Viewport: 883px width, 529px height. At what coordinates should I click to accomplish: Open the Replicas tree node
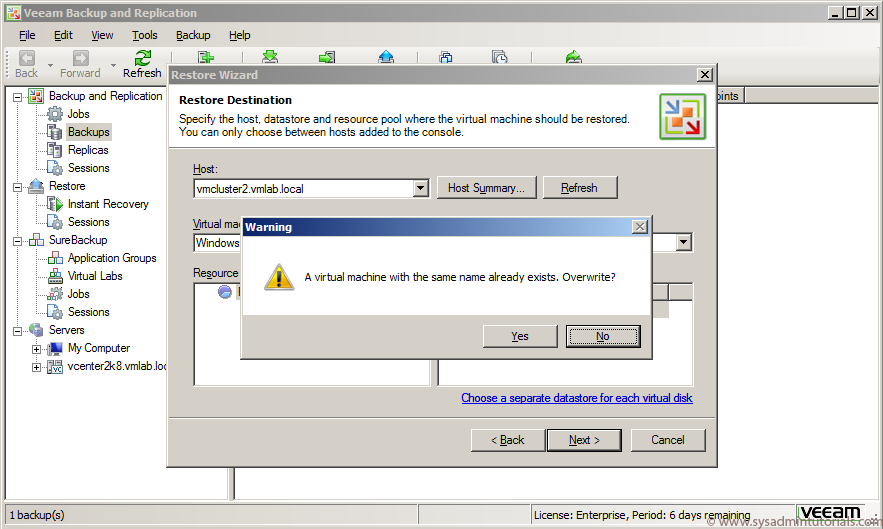(x=88, y=150)
